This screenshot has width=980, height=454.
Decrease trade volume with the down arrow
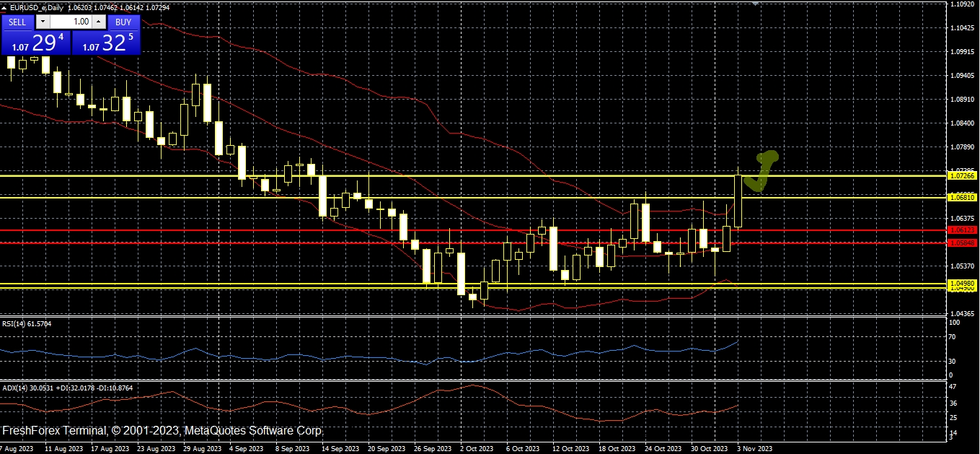pos(42,22)
